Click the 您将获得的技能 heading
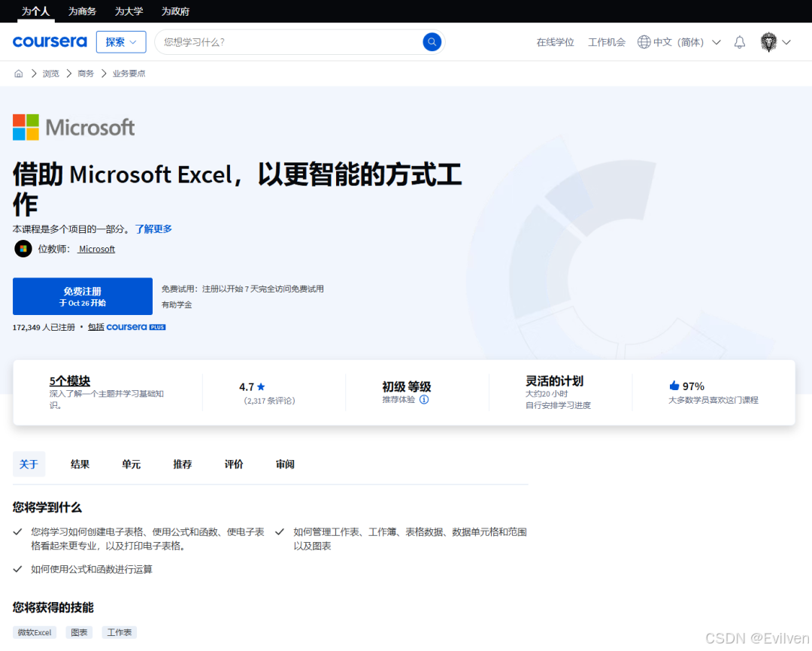Viewport: 812px width, 651px height. pyautogui.click(x=53, y=607)
